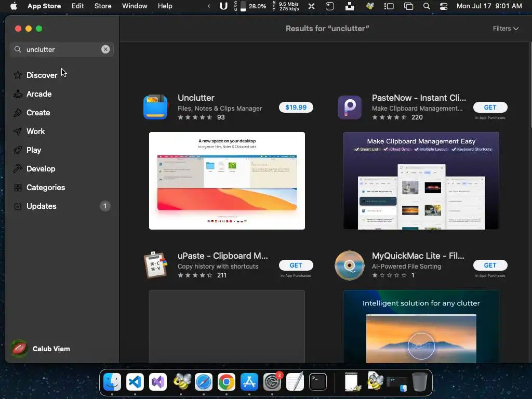The width and height of the screenshot is (532, 399).
Task: Open Safari from the Dock
Action: 204,382
